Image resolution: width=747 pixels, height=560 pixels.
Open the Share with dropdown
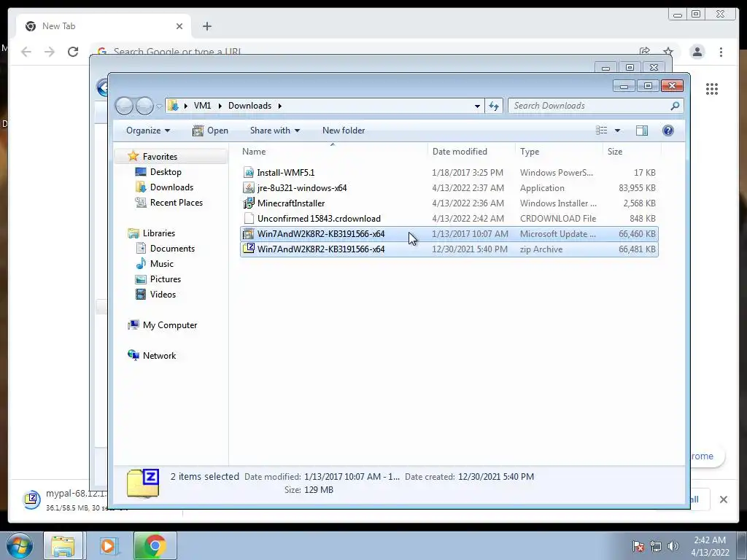[275, 131]
